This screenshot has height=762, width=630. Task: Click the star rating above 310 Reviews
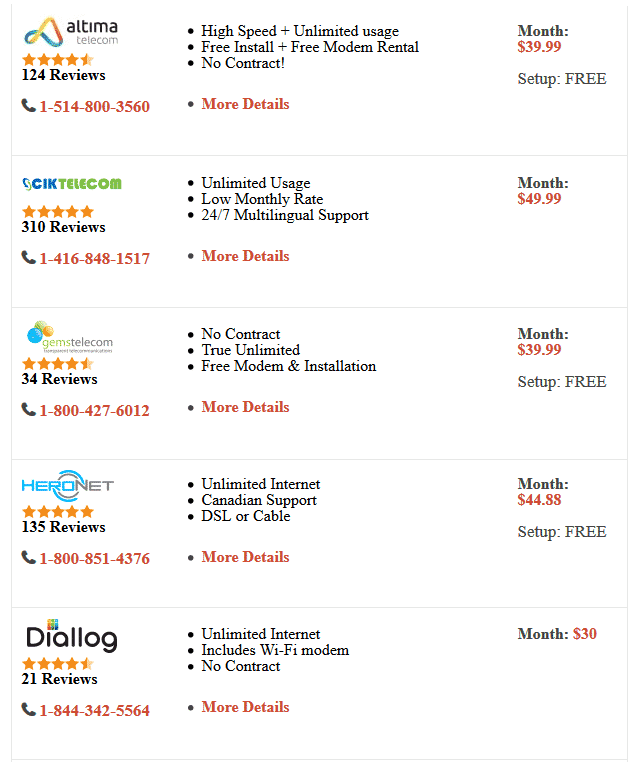click(58, 212)
